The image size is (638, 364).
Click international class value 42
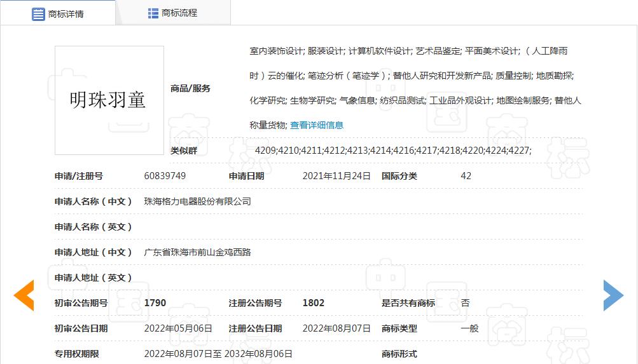point(466,176)
